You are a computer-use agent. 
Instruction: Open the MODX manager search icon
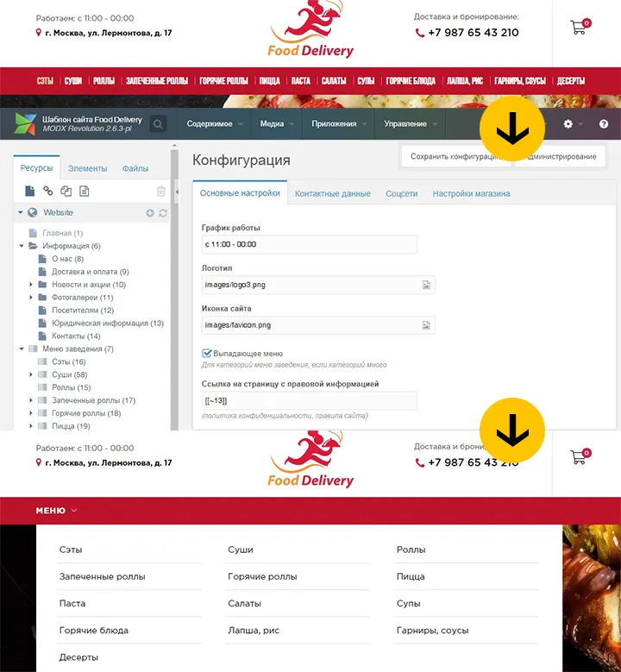pyautogui.click(x=158, y=124)
